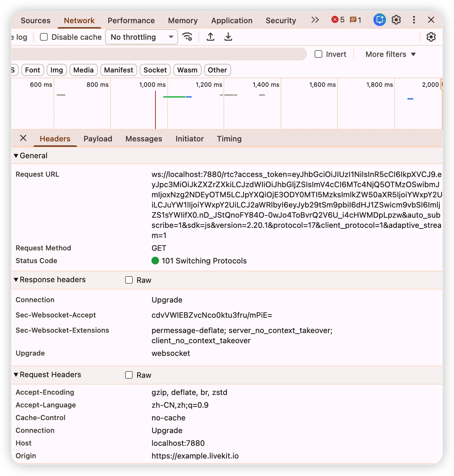Open the No throttling dropdown

pyautogui.click(x=141, y=37)
